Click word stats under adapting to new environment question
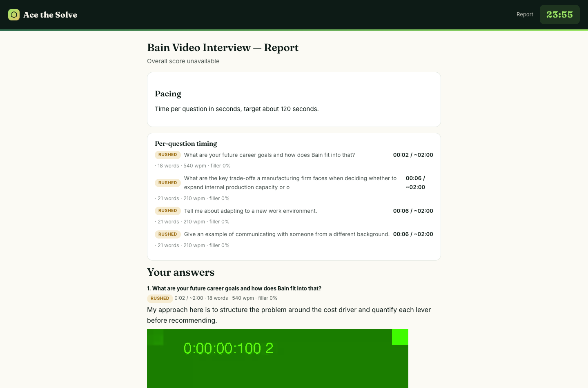588x388 pixels. (x=192, y=222)
